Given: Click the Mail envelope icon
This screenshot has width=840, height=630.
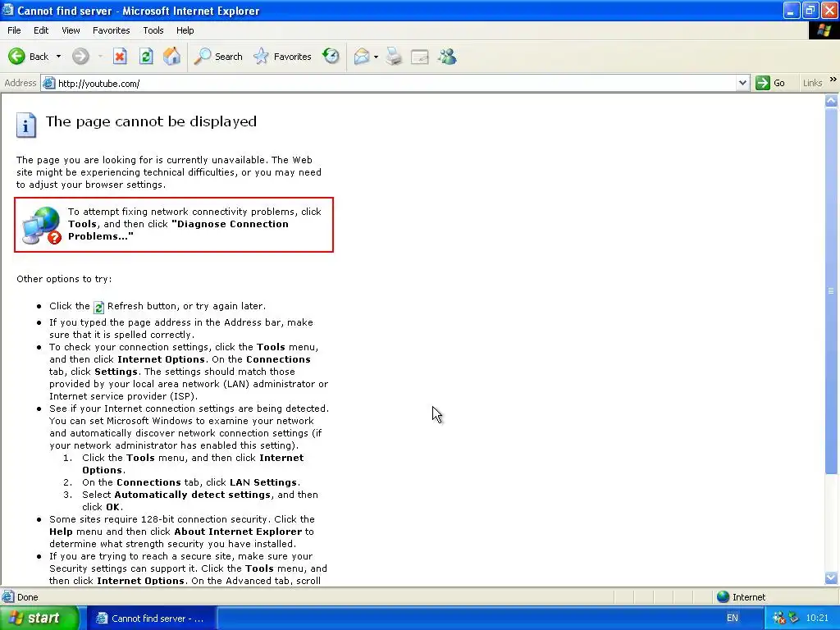Looking at the screenshot, I should 362,57.
